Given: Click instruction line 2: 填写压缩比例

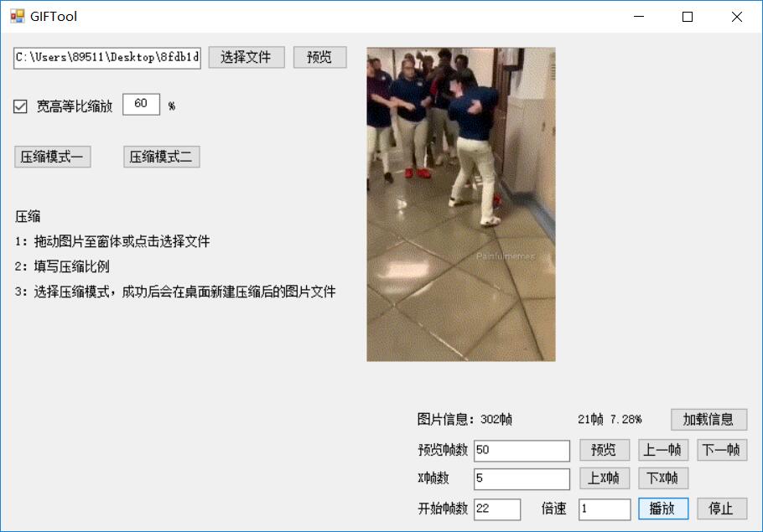Looking at the screenshot, I should point(62,266).
